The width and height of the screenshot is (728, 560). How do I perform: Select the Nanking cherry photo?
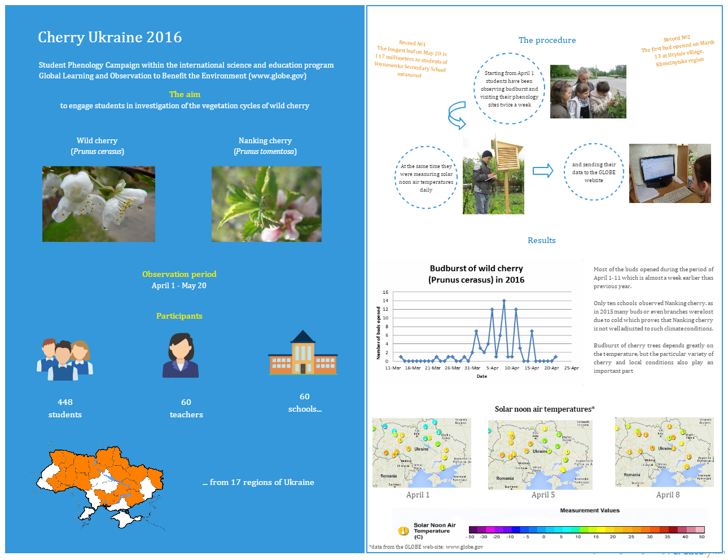(x=266, y=204)
